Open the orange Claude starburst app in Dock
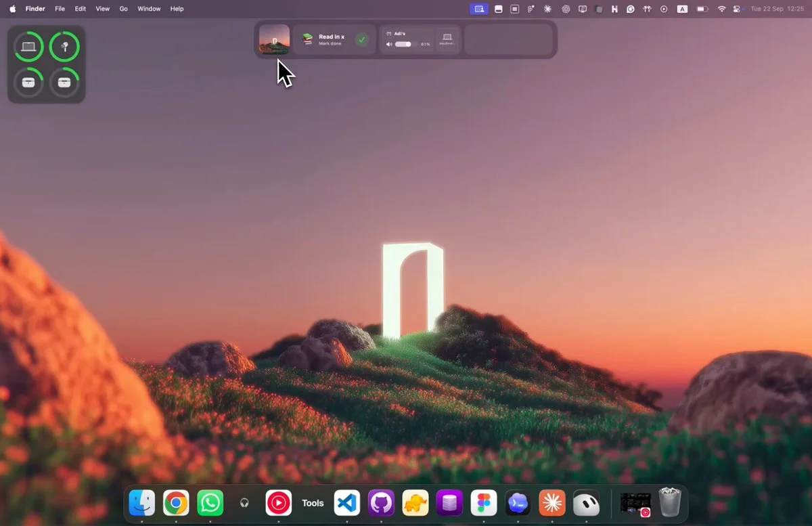The width and height of the screenshot is (812, 526). 552,503
